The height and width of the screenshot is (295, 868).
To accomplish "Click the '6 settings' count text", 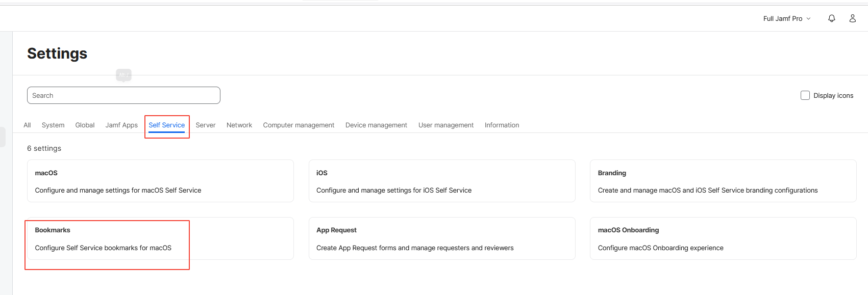I will pyautogui.click(x=44, y=148).
